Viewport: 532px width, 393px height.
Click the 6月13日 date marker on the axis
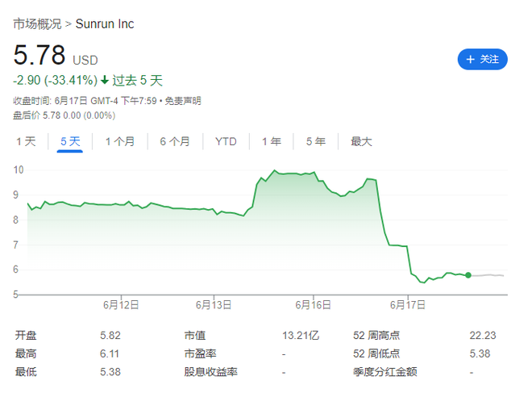point(214,305)
